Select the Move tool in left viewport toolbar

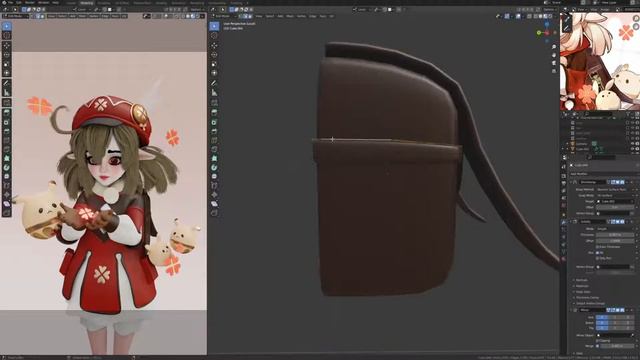pos(7,45)
